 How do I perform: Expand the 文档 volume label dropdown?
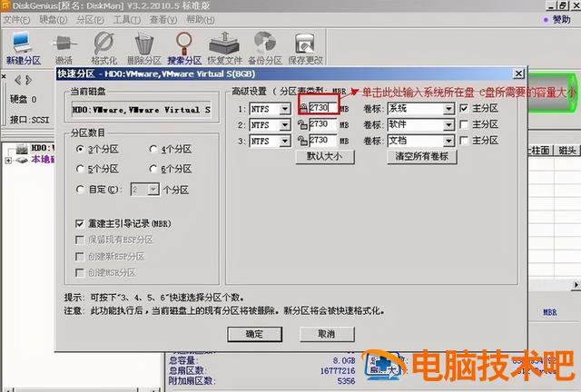(x=448, y=141)
